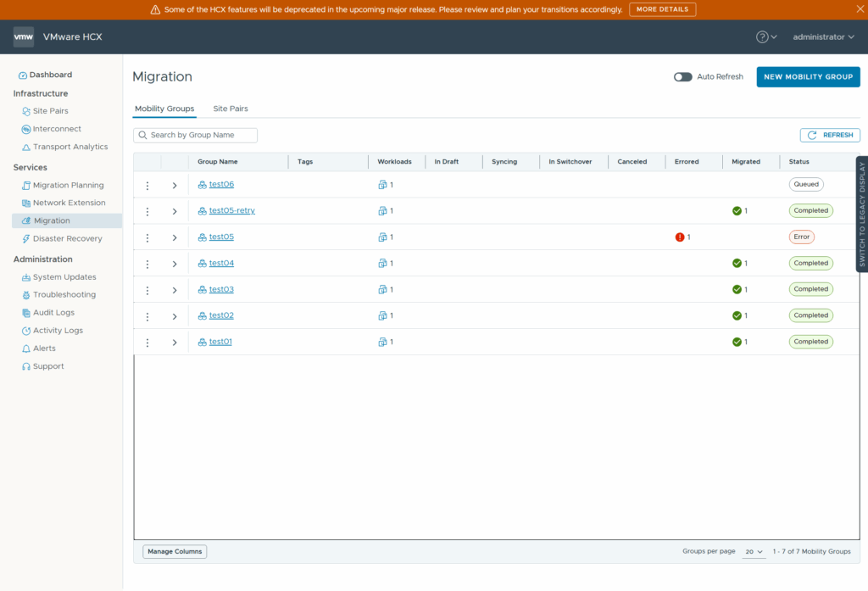Click the red error icon in test05 row
This screenshot has height=591, width=868.
[680, 237]
